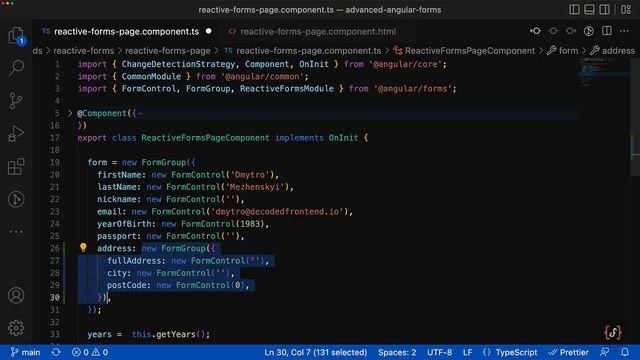Open reactive-forms-page breadcrumb folder
Screen dimensions: 640x360
tap(167, 51)
